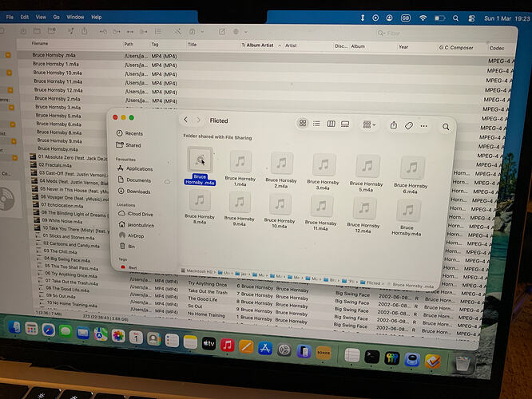Screen dimensions: 532x399
Task: Open Spotlight search in the menu bar
Action: pyautogui.click(x=455, y=18)
